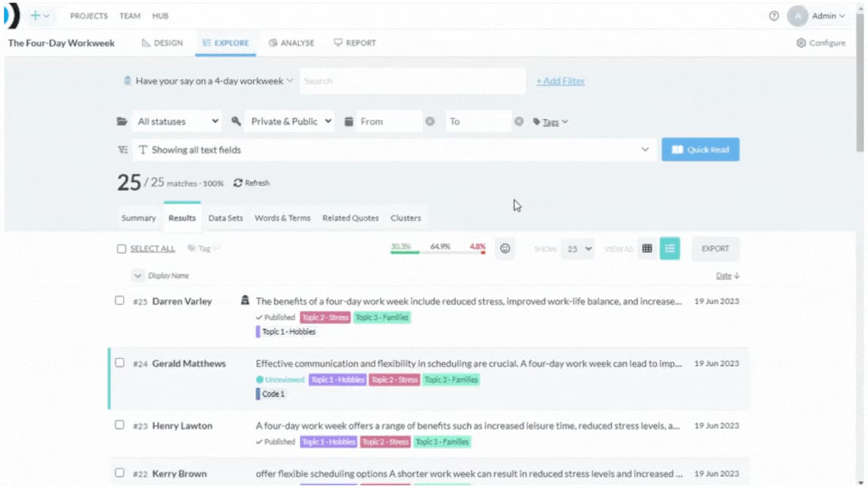Open the Tag bulk-action dropdown arrow
The image size is (868, 488).
(x=216, y=249)
